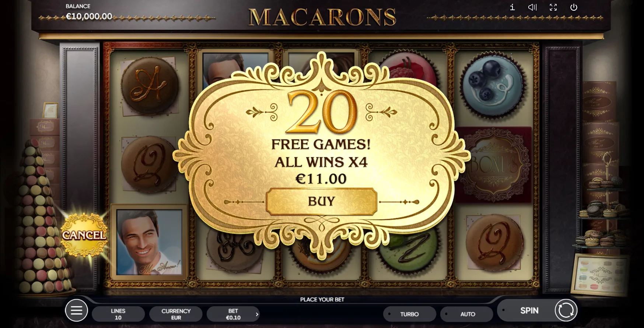
Task: Toggle Auto spin mode
Action: [x=467, y=314]
